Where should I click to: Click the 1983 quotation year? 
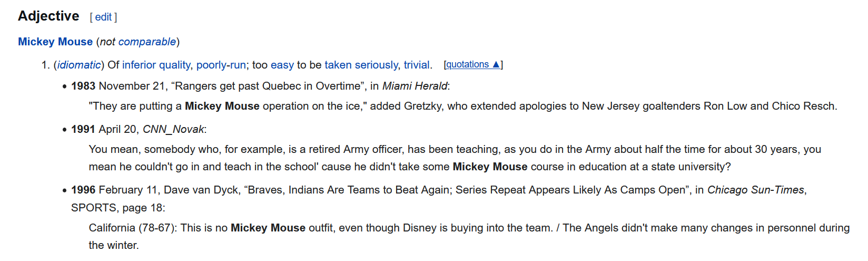coord(83,86)
